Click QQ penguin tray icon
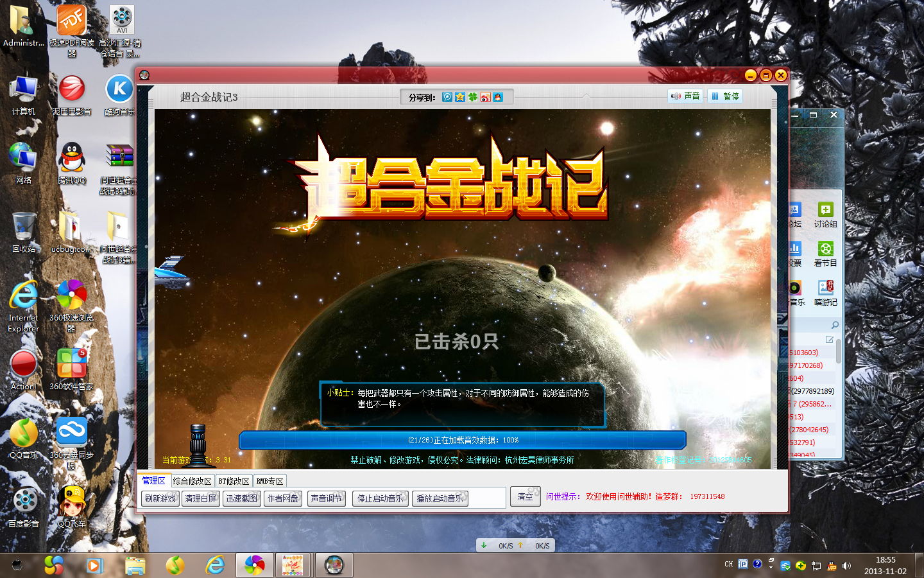The image size is (924, 578). click(832, 566)
